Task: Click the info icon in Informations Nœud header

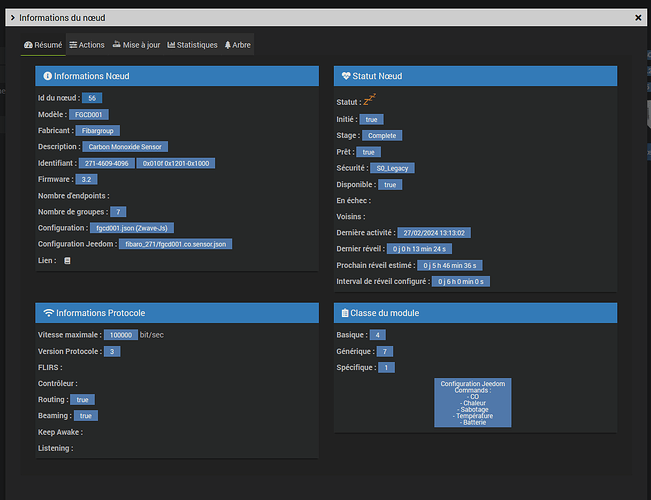Action: (x=48, y=76)
